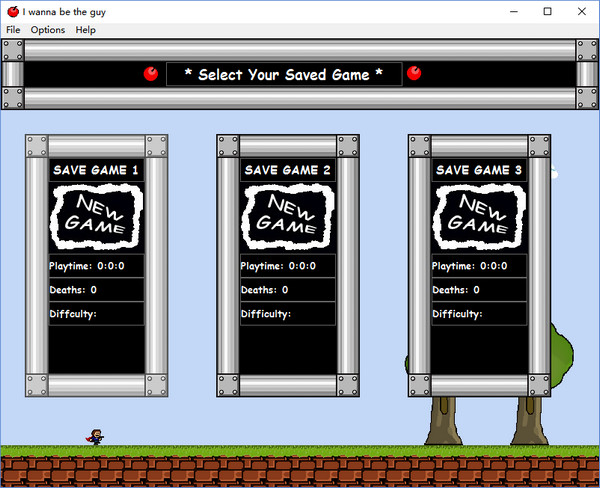
Task: Click the red cherry icon right of the title banner
Action: coord(415,73)
